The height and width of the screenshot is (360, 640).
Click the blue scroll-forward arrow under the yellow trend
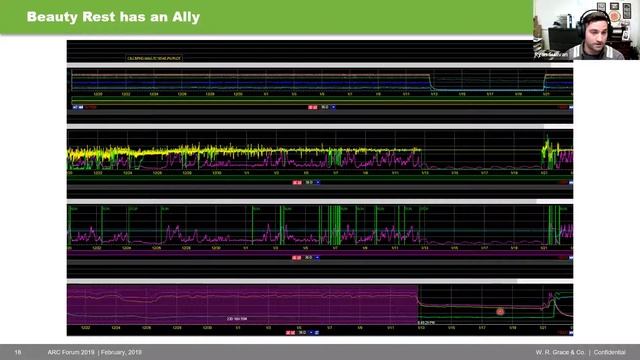pos(318,182)
